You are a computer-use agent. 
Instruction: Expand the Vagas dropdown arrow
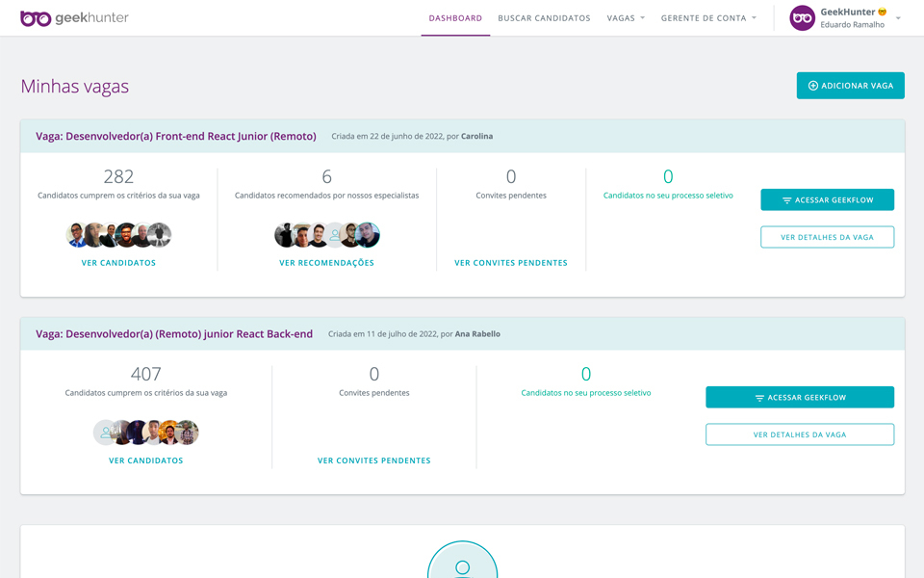point(642,18)
